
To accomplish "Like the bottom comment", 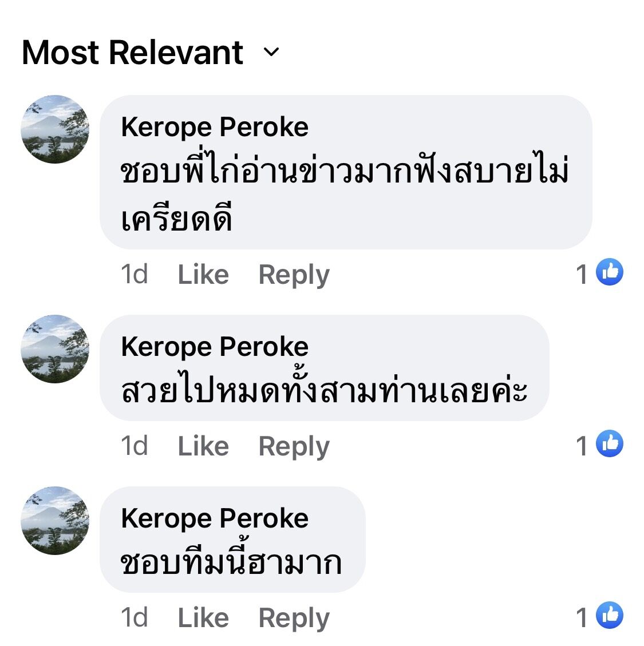I will click(x=203, y=617).
